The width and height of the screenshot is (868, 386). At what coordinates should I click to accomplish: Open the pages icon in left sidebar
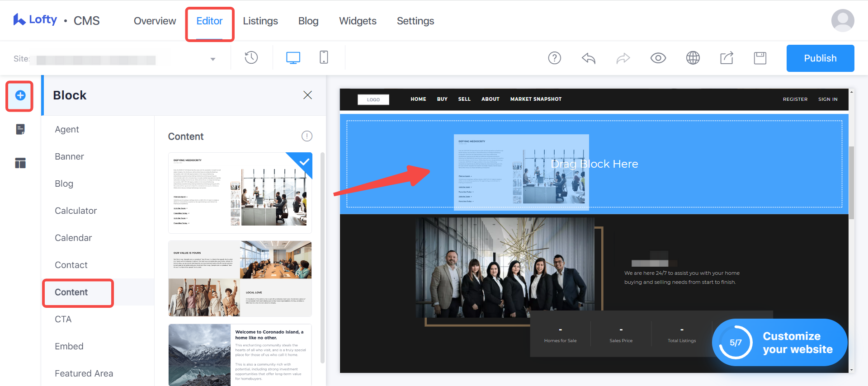click(20, 129)
